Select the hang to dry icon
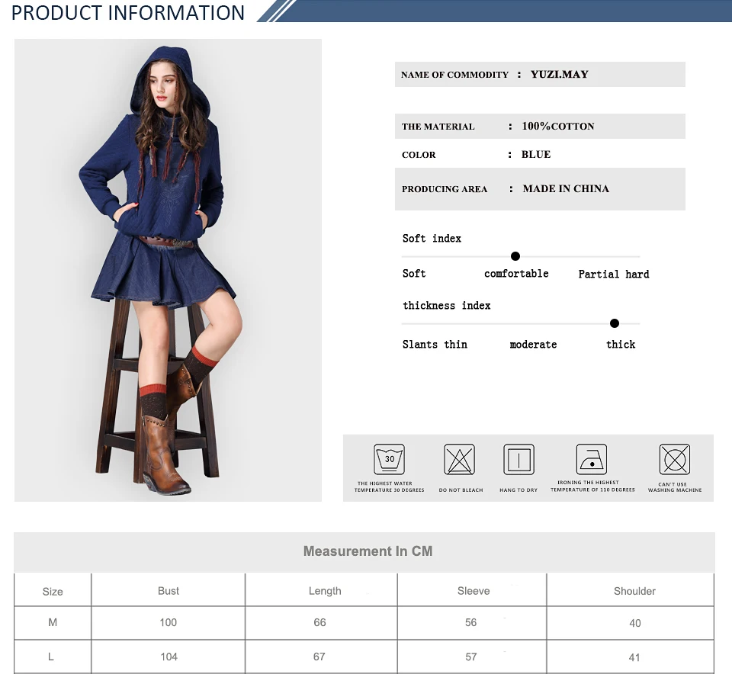This screenshot has width=732, height=700. 518,460
